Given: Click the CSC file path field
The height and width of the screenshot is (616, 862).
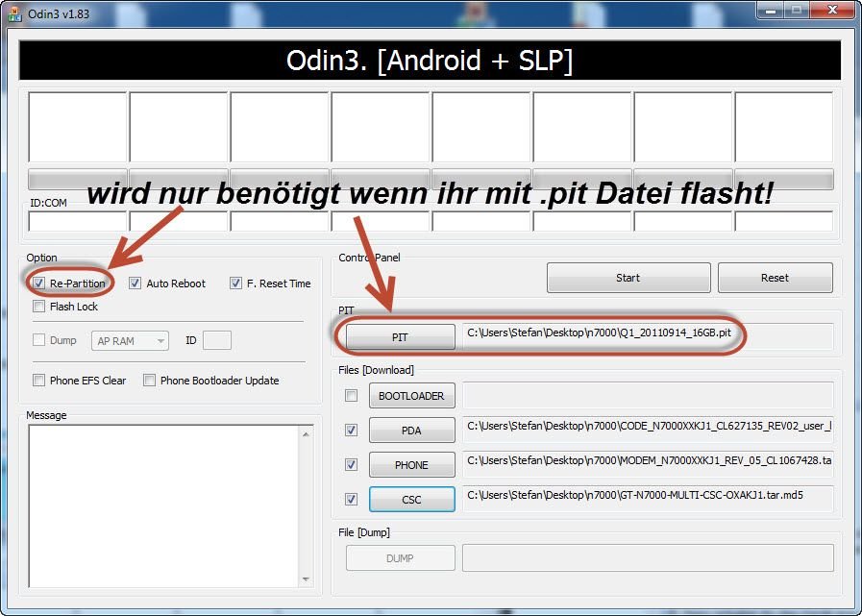Looking at the screenshot, I should pyautogui.click(x=648, y=499).
